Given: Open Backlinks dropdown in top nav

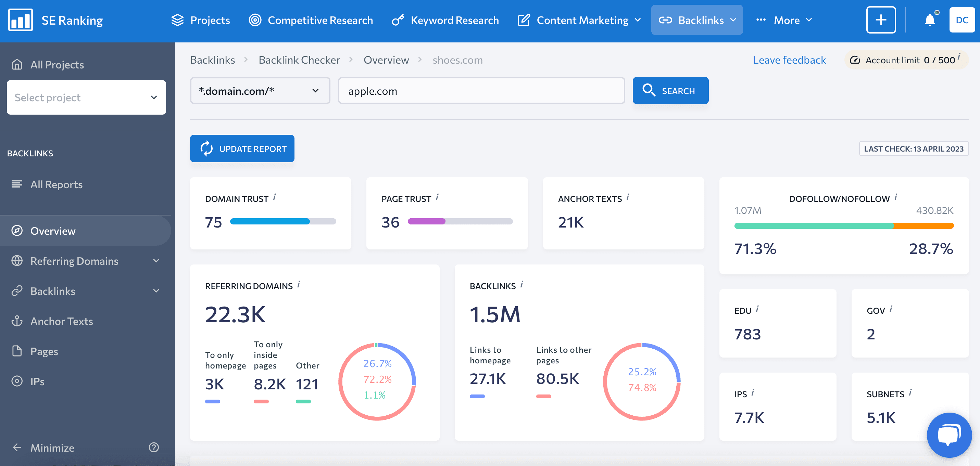Looking at the screenshot, I should [697, 20].
